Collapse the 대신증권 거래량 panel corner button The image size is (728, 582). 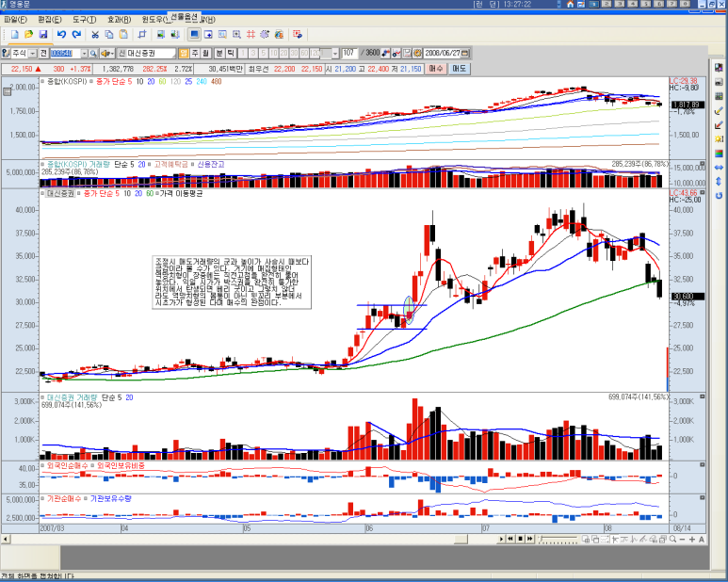(703, 396)
